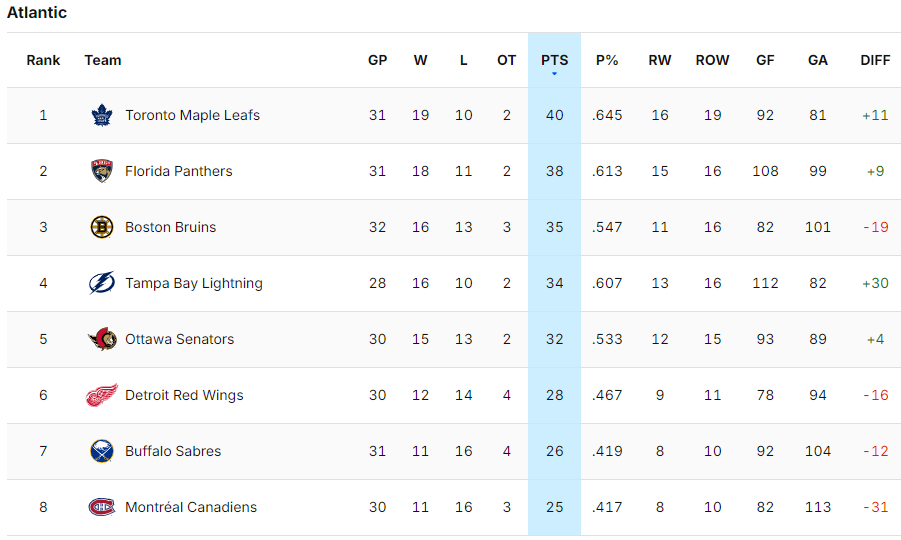Click the Ottawa Senators logo icon
Viewport: 901px width, 540px height.
(102, 339)
